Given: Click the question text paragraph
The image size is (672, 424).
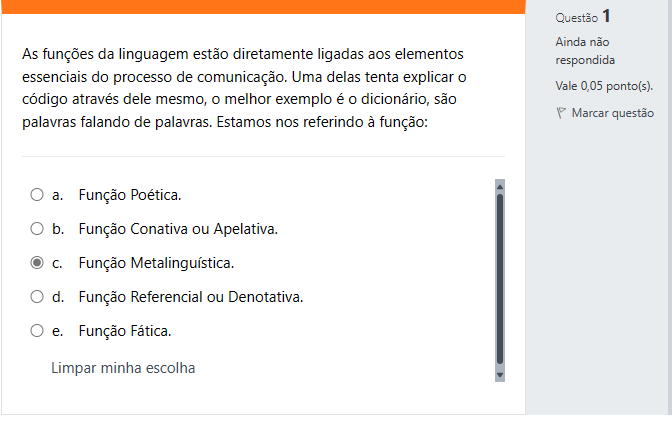Looking at the screenshot, I should pyautogui.click(x=244, y=88).
